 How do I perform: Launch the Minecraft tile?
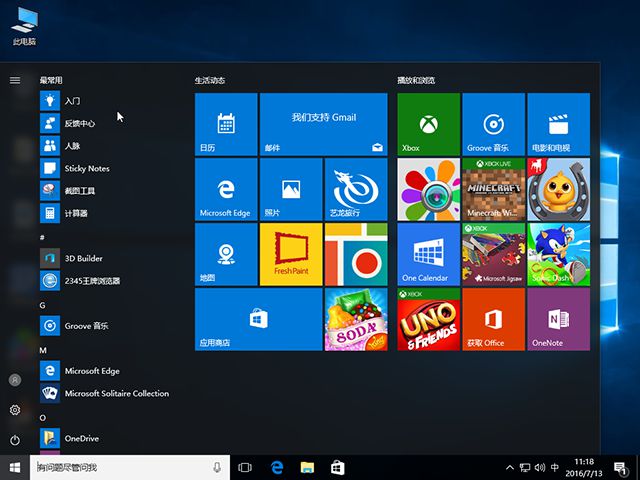[493, 189]
